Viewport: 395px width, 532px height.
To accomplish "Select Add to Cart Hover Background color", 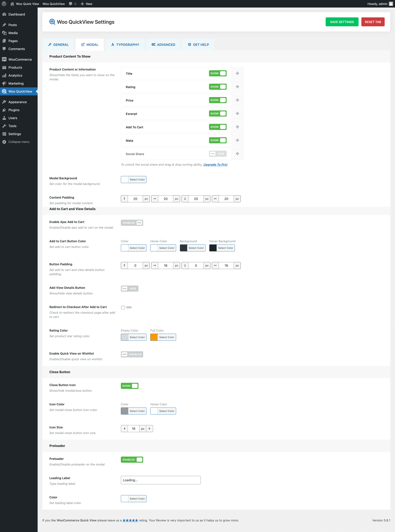I will point(222,248).
